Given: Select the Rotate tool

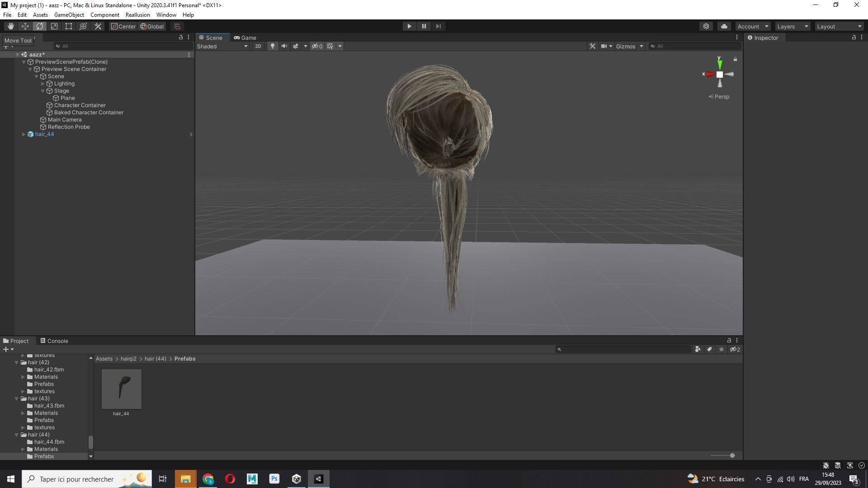Looking at the screenshot, I should pos(40,26).
